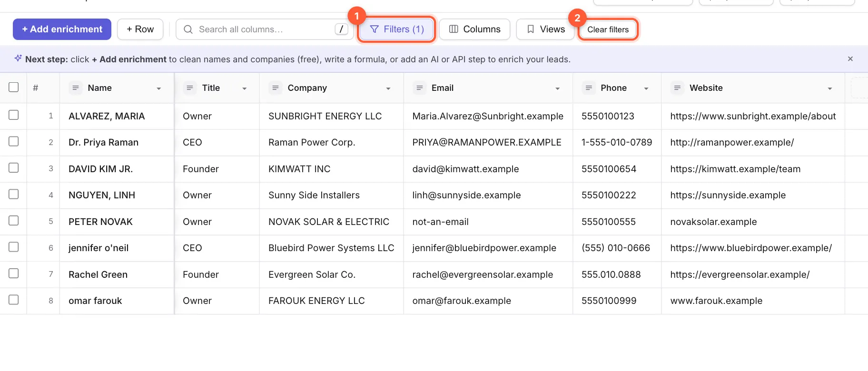Click the Name column text-type icon
The height and width of the screenshot is (371, 868).
coord(75,88)
